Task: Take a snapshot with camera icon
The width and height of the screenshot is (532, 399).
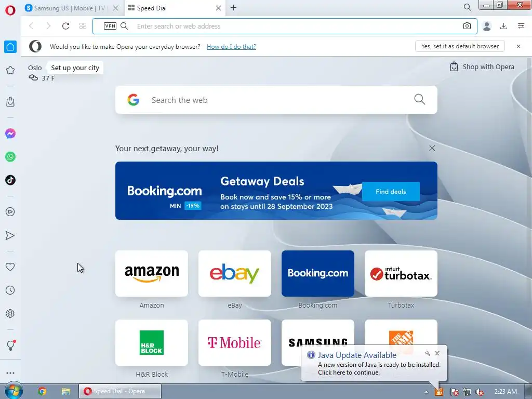Action: pos(467,26)
